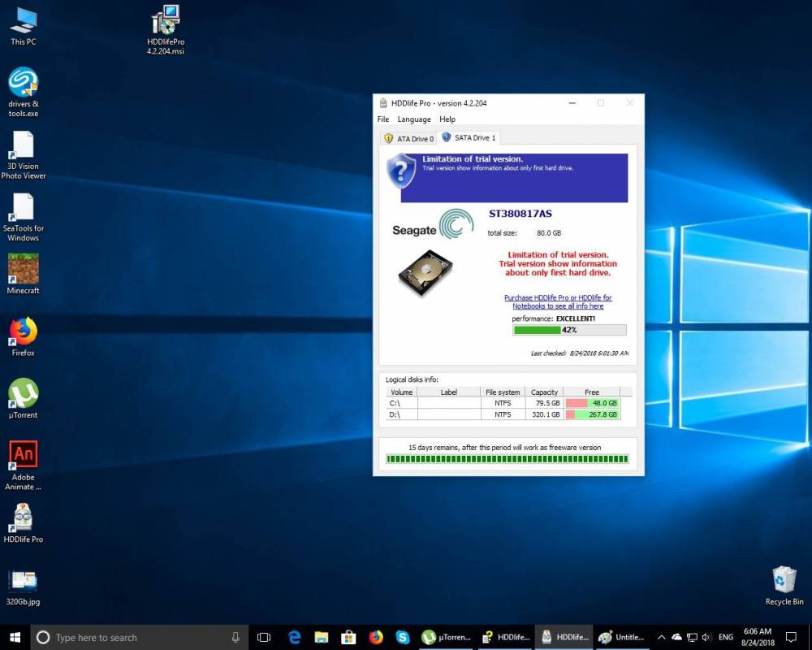
Task: Select the drivers & tools.exe icon
Action: click(x=24, y=93)
